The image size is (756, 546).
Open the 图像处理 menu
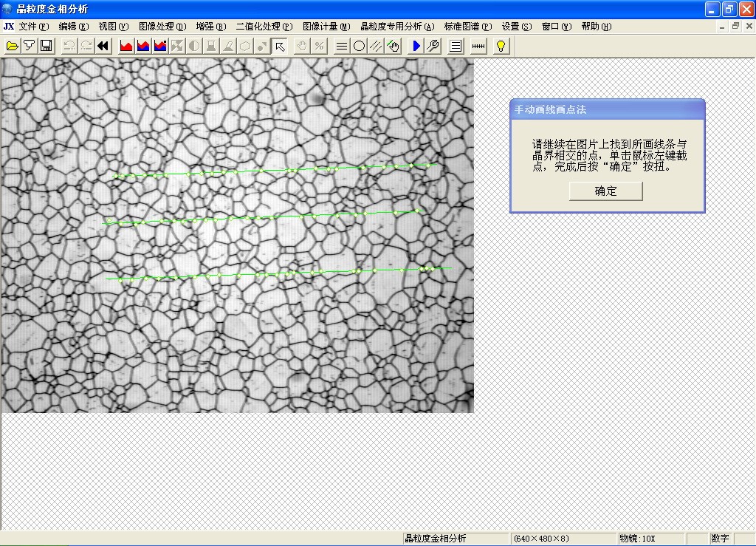point(162,27)
